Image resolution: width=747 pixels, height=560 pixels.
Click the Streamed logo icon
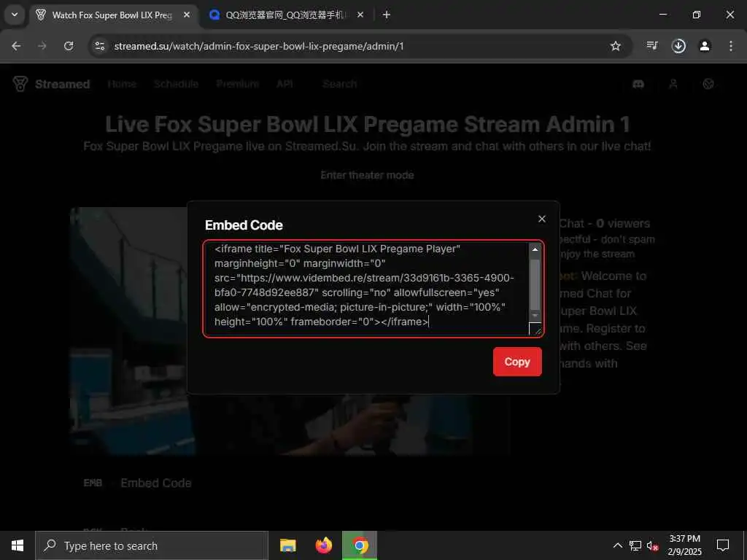pos(20,84)
